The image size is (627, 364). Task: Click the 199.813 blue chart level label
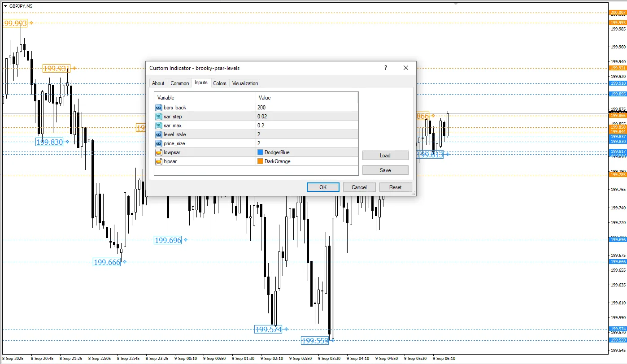[430, 155]
